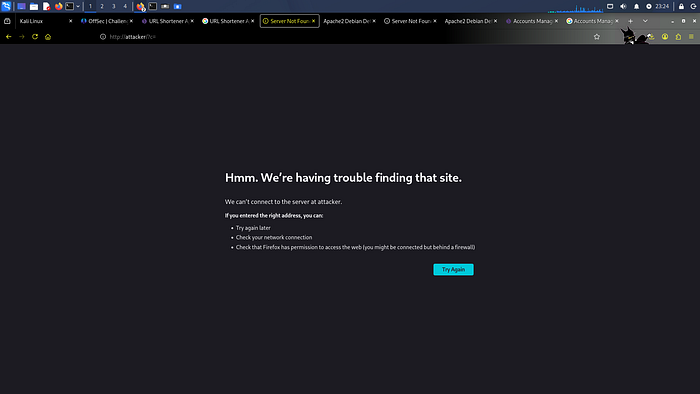Launch Firefox from the panel launcher
The image size is (700, 394).
point(58,6)
